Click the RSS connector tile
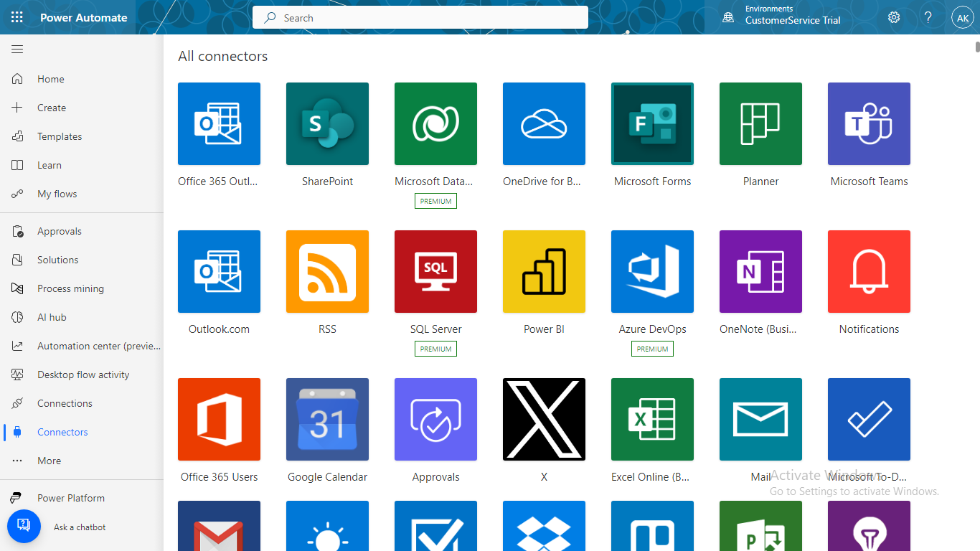The height and width of the screenshot is (551, 980). [x=327, y=272]
